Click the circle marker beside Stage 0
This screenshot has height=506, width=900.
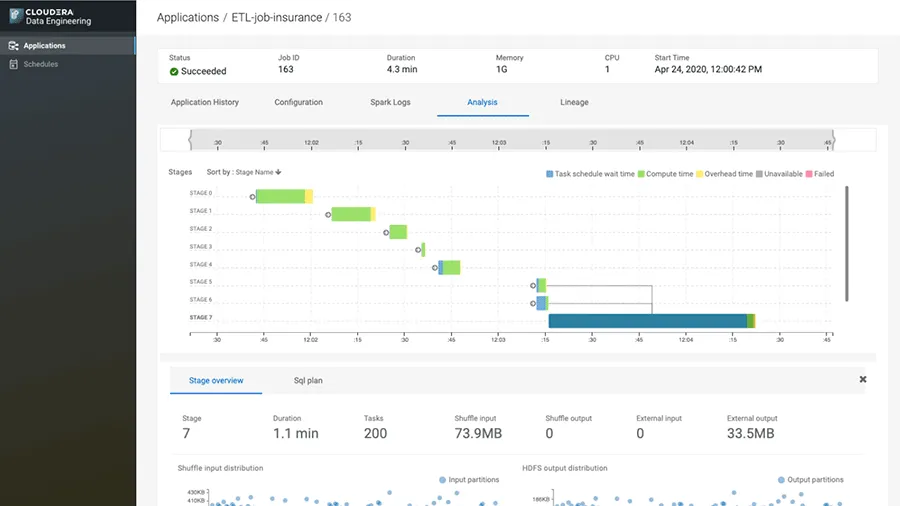pyautogui.click(x=252, y=197)
